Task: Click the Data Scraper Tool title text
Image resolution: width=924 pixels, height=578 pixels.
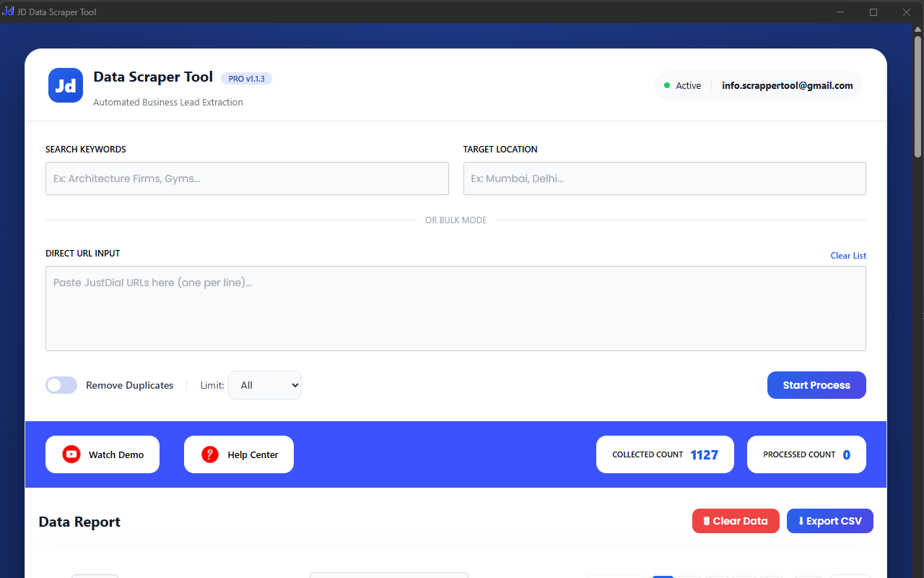Action: click(153, 77)
